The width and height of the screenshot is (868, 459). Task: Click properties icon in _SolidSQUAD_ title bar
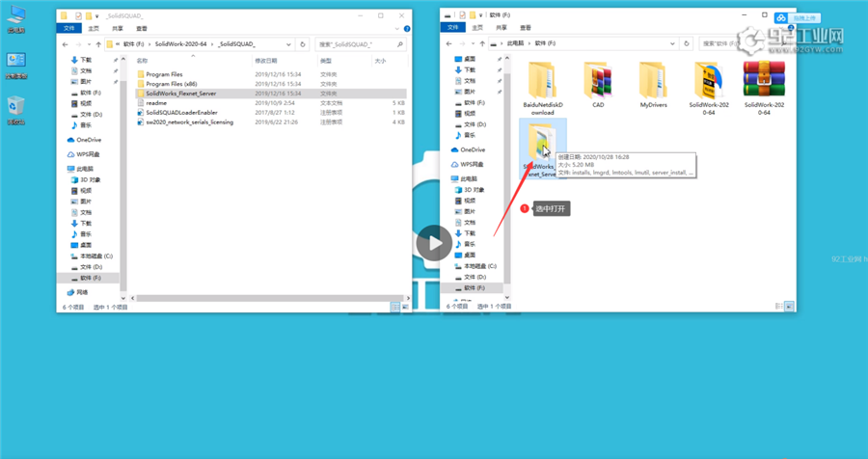coord(78,15)
